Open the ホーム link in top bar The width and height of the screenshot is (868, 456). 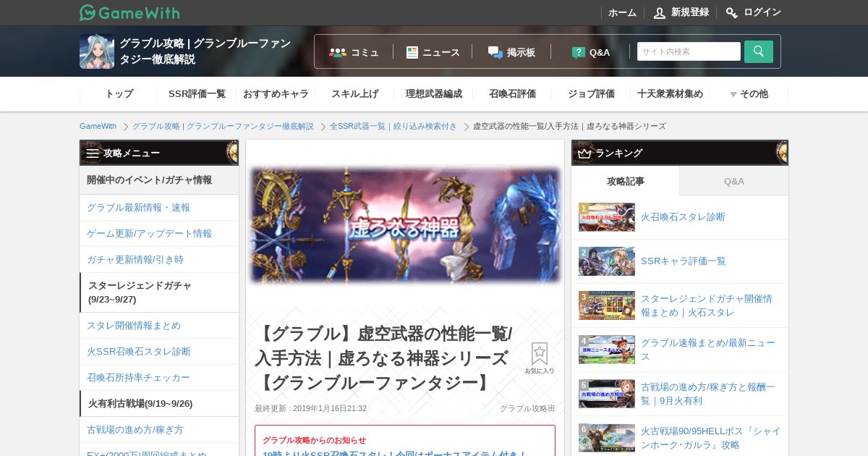pyautogui.click(x=622, y=13)
